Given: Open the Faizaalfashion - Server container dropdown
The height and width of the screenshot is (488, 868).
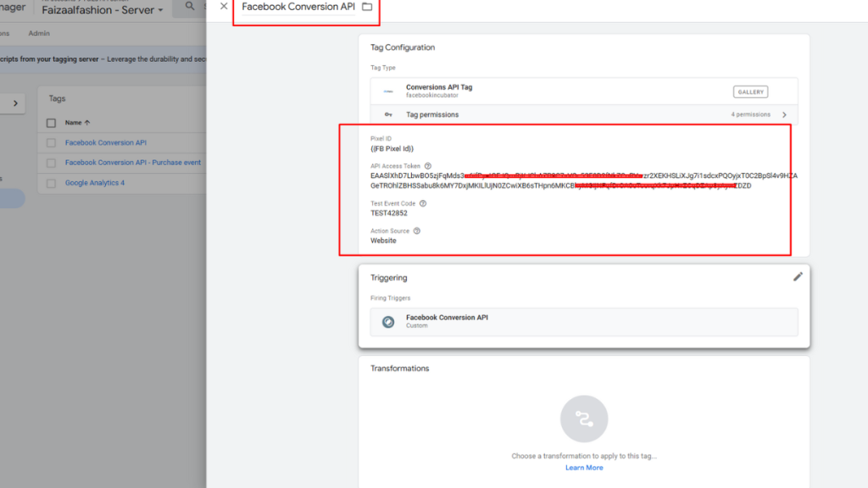Looking at the screenshot, I should tap(103, 10).
